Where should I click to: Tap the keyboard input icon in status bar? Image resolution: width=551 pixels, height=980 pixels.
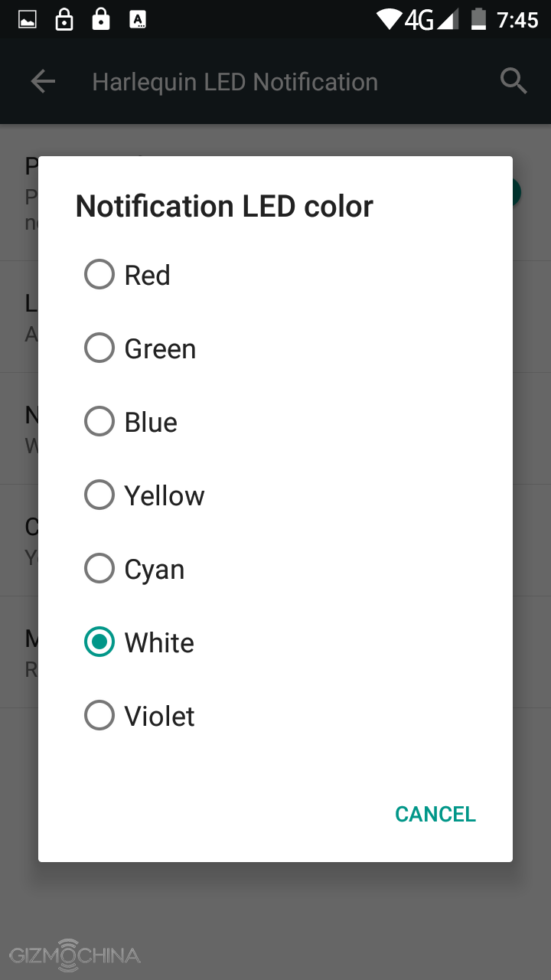pyautogui.click(x=138, y=20)
